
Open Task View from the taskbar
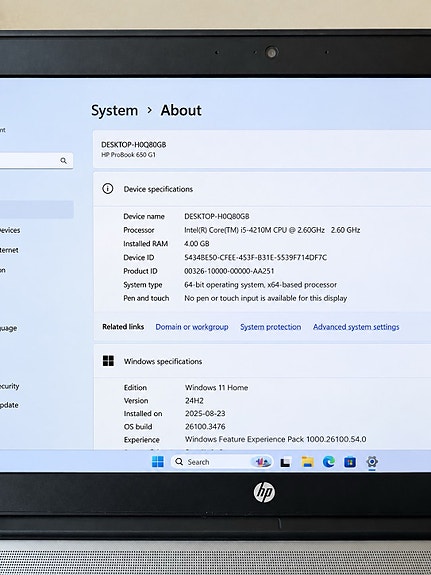pos(286,462)
